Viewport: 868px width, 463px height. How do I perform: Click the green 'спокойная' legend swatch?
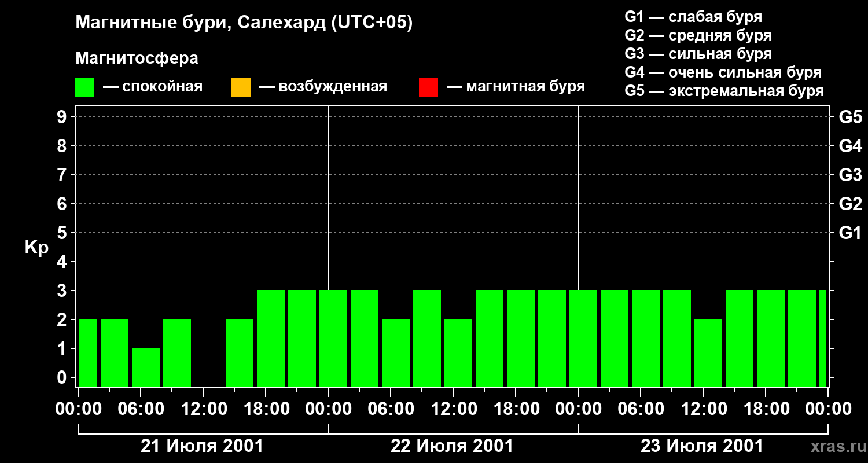[85, 87]
